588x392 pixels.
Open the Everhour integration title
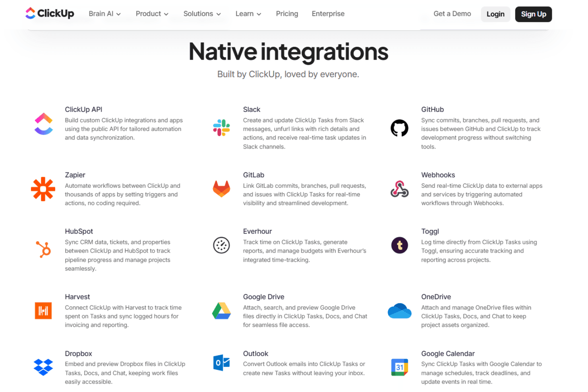click(x=257, y=232)
